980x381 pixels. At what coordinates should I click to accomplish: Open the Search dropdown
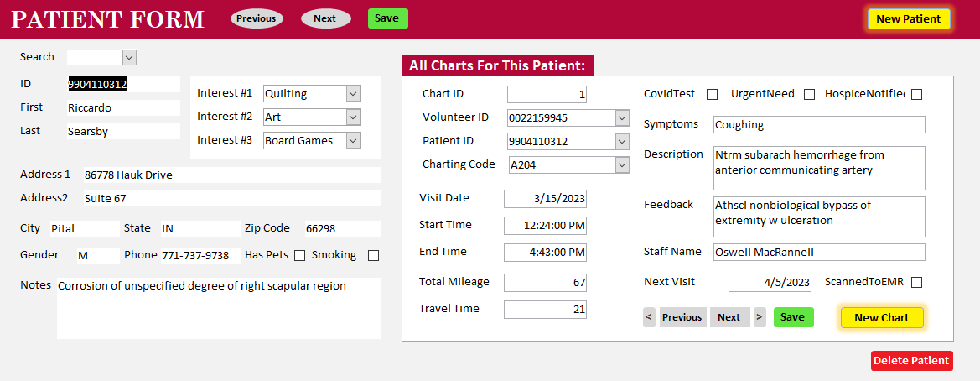129,58
